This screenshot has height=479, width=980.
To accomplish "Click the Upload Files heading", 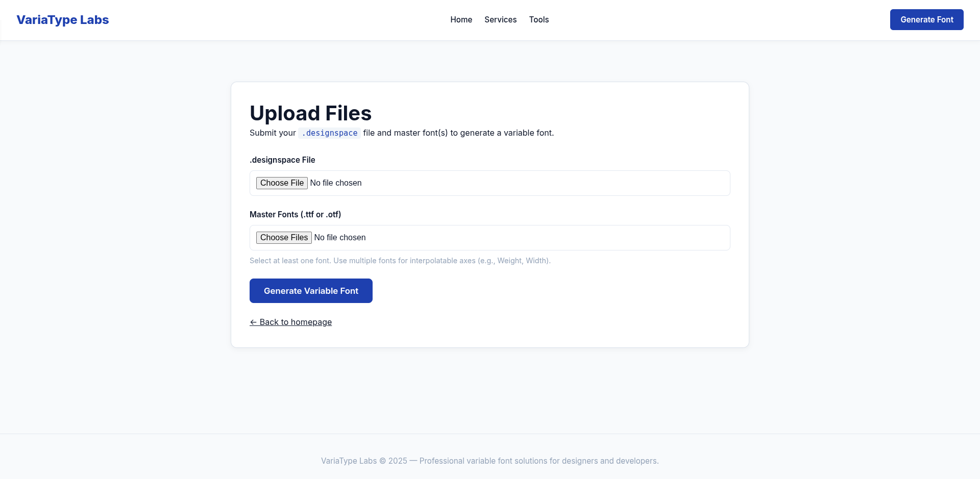I will pos(310,113).
